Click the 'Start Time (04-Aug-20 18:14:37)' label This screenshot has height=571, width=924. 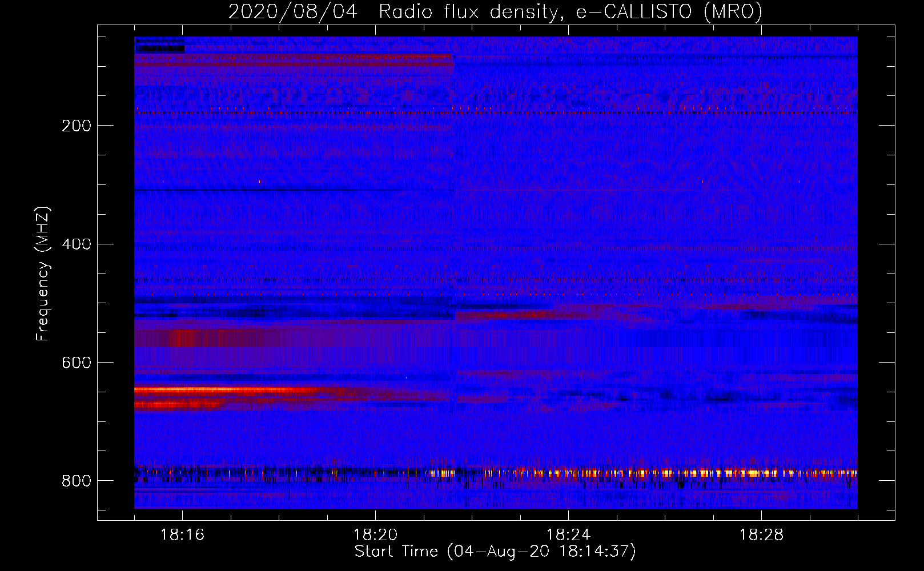(x=495, y=552)
